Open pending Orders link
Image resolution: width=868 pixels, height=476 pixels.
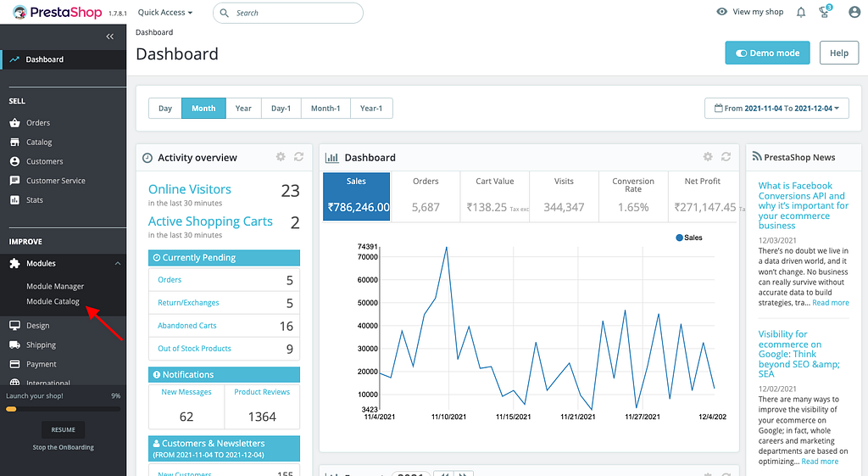coord(170,280)
